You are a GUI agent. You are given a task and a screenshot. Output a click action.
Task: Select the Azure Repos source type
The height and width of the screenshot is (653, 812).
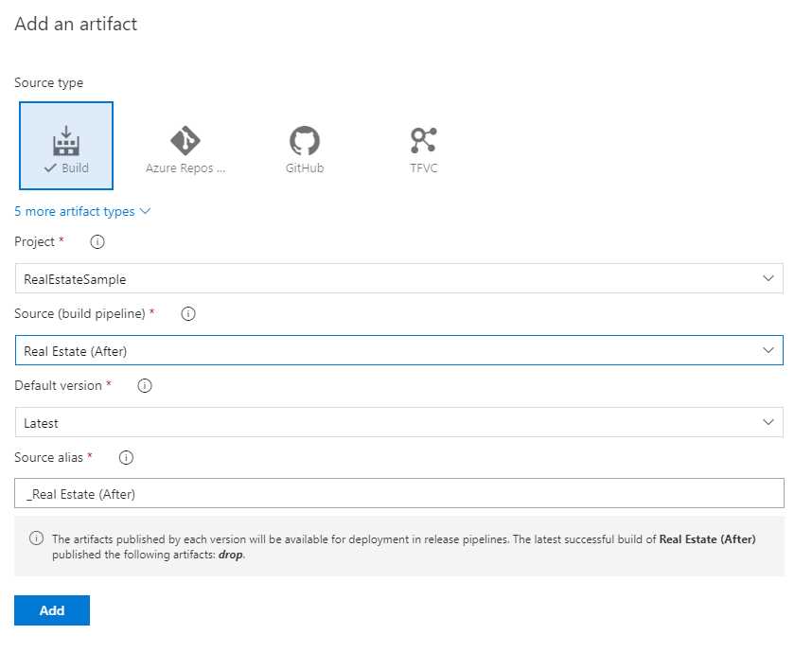point(185,144)
